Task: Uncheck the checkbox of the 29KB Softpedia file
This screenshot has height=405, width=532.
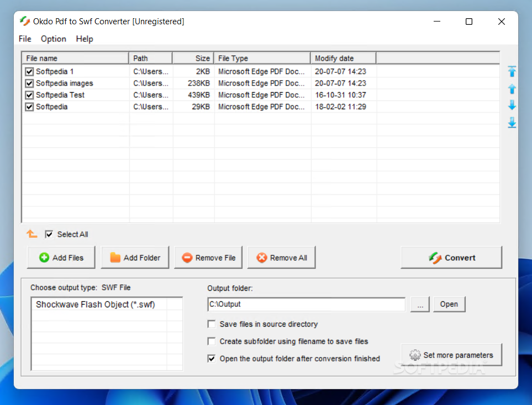Action: point(29,107)
